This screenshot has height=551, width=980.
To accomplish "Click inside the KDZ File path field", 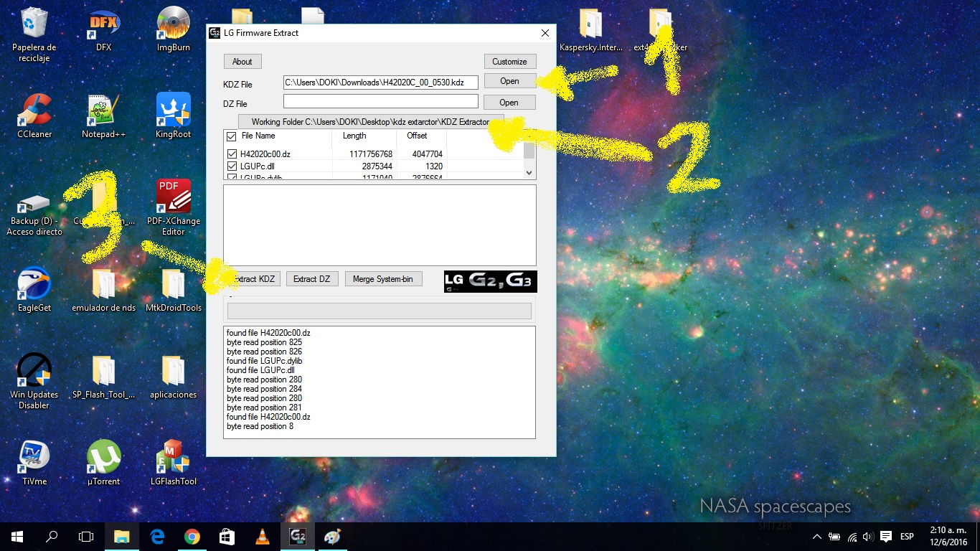I will 380,83.
